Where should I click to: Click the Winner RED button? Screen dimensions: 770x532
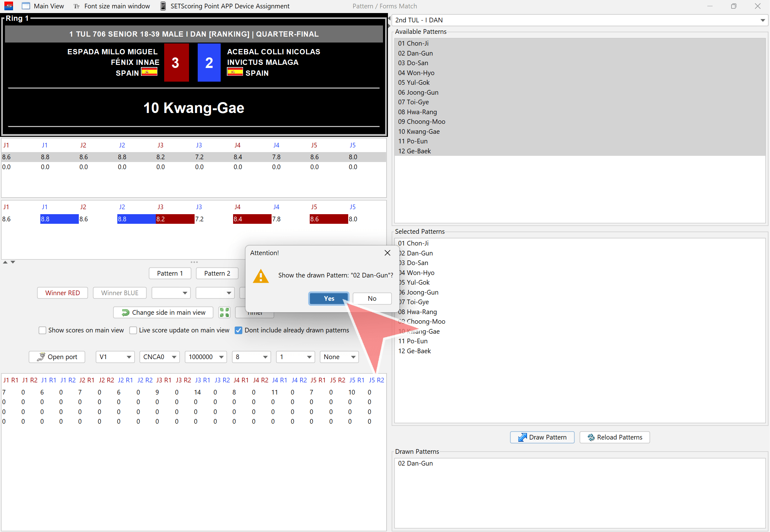pyautogui.click(x=62, y=293)
